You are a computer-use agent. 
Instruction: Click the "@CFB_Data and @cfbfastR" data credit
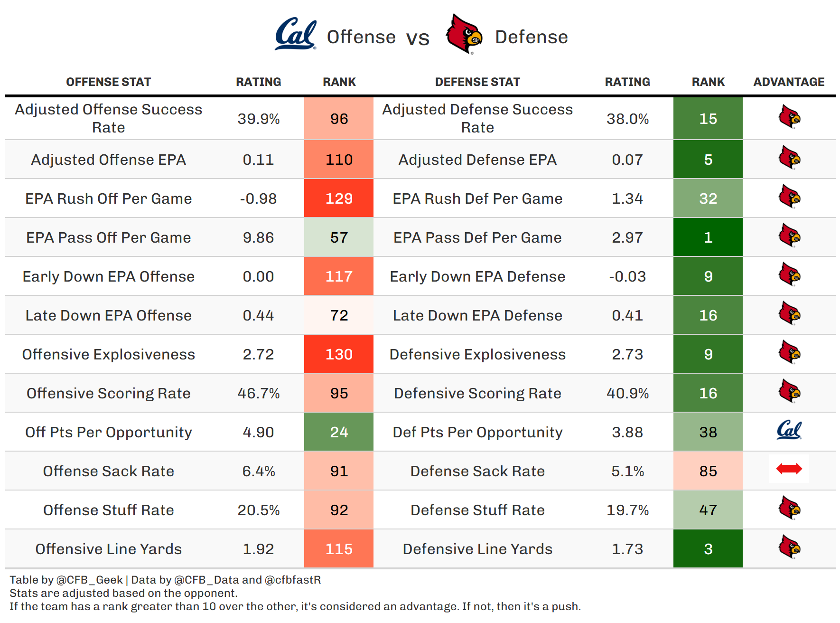pyautogui.click(x=247, y=580)
